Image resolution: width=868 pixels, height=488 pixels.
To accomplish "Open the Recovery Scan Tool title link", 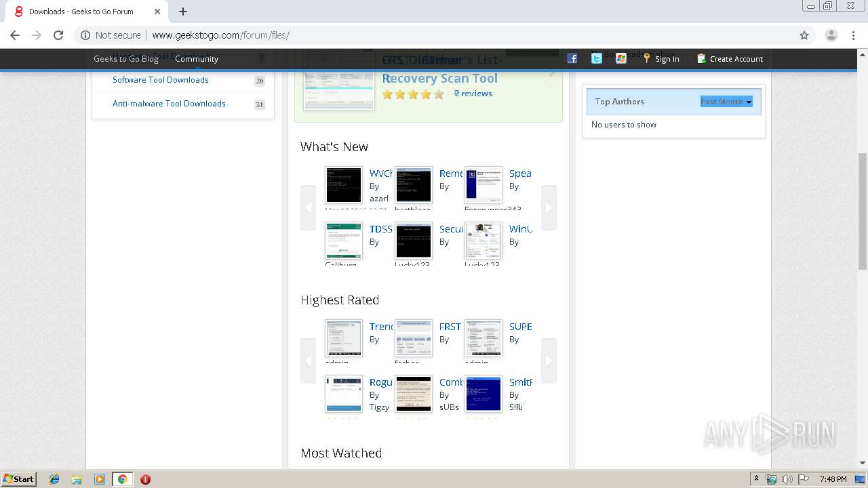I will tap(440, 79).
